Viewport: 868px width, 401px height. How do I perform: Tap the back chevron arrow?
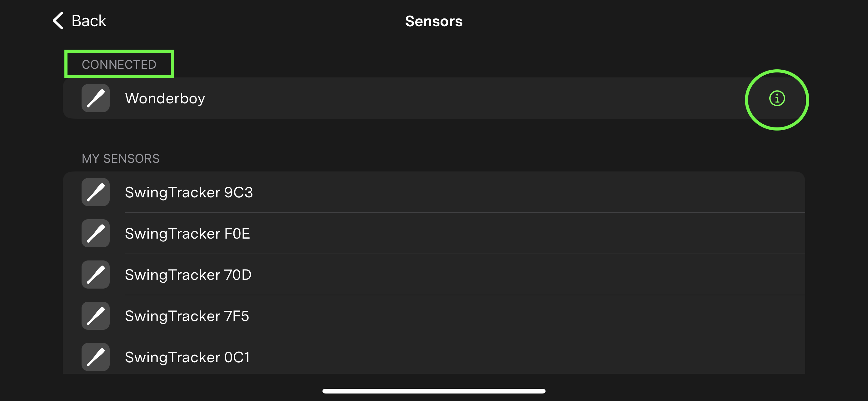(58, 21)
